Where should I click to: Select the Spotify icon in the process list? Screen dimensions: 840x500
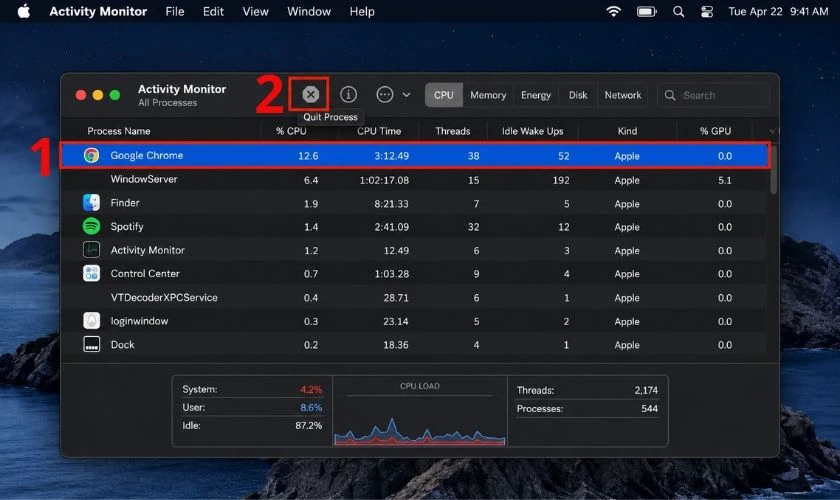point(91,226)
